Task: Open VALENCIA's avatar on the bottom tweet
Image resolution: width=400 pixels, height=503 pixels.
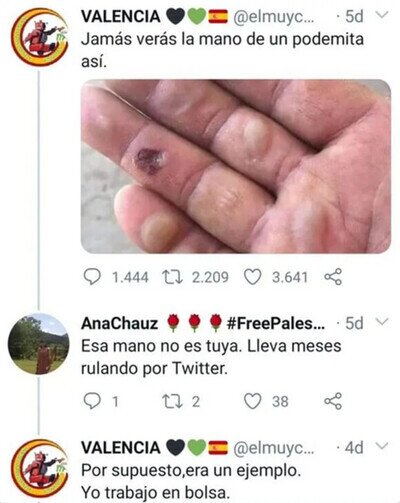Action: click(x=39, y=468)
